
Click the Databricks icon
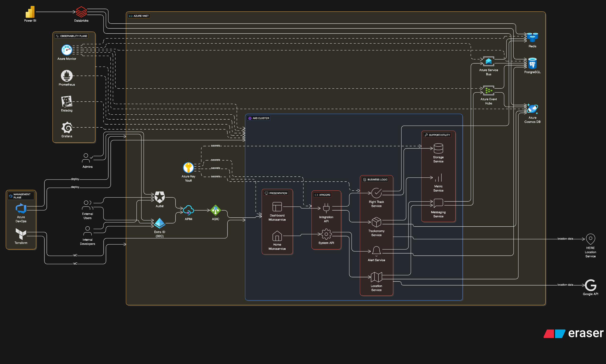pos(81,11)
